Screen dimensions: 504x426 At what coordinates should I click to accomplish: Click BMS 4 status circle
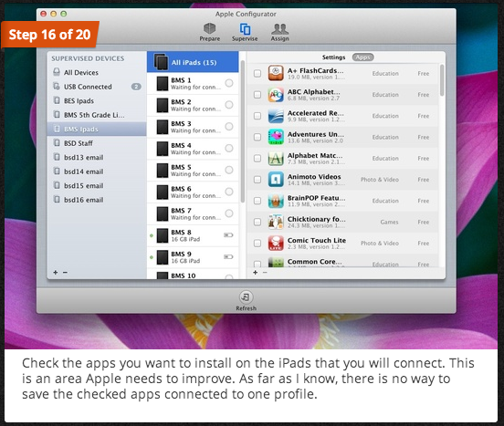(229, 148)
